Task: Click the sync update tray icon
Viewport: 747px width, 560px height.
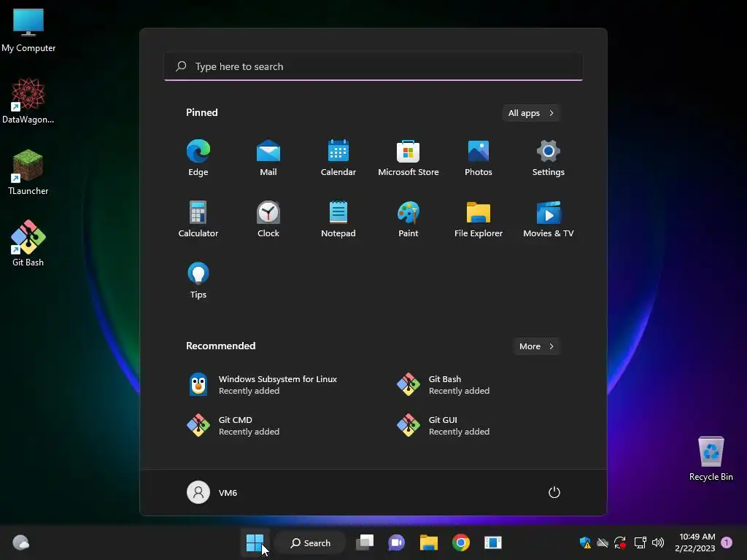Action: [620, 542]
